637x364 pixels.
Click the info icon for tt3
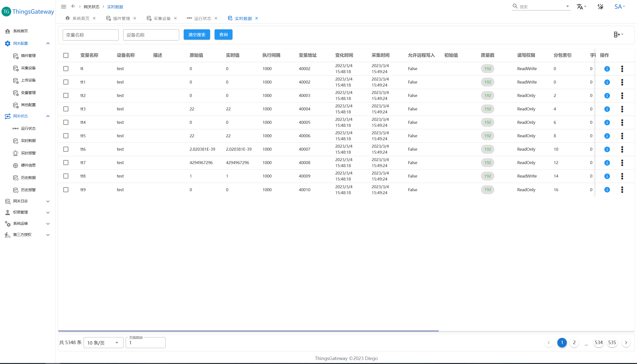click(x=607, y=109)
